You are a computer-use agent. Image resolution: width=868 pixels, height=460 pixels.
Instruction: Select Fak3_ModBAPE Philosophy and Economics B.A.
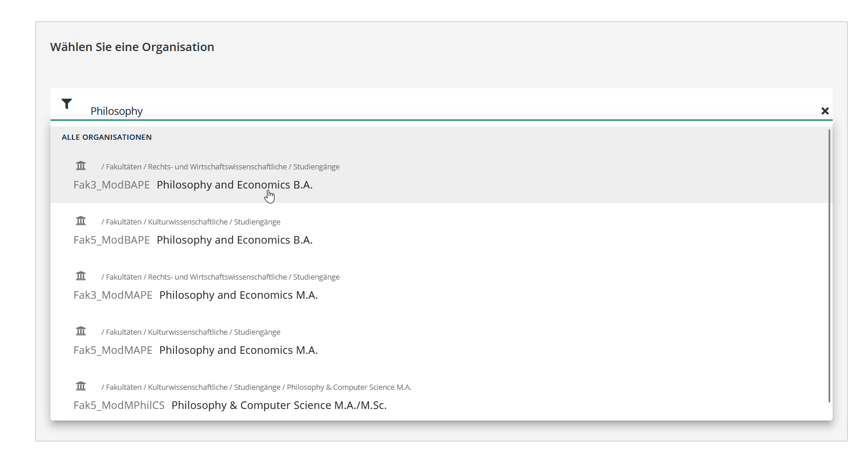[x=234, y=185]
